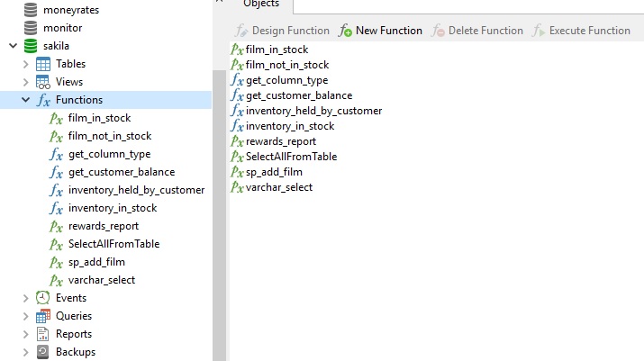
Task: Select the sakila green database icon
Action: click(31, 46)
